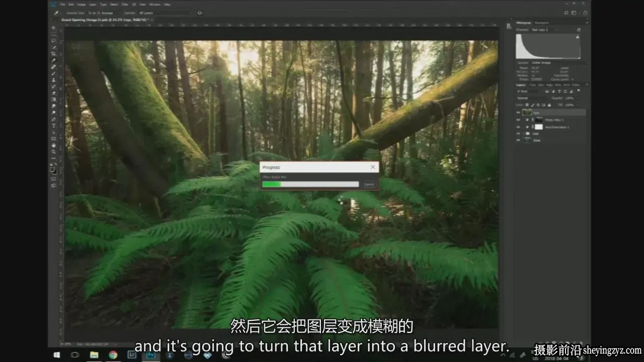This screenshot has width=644, height=362.
Task: Hide the top selected layer via its eye icon
Action: 518,113
